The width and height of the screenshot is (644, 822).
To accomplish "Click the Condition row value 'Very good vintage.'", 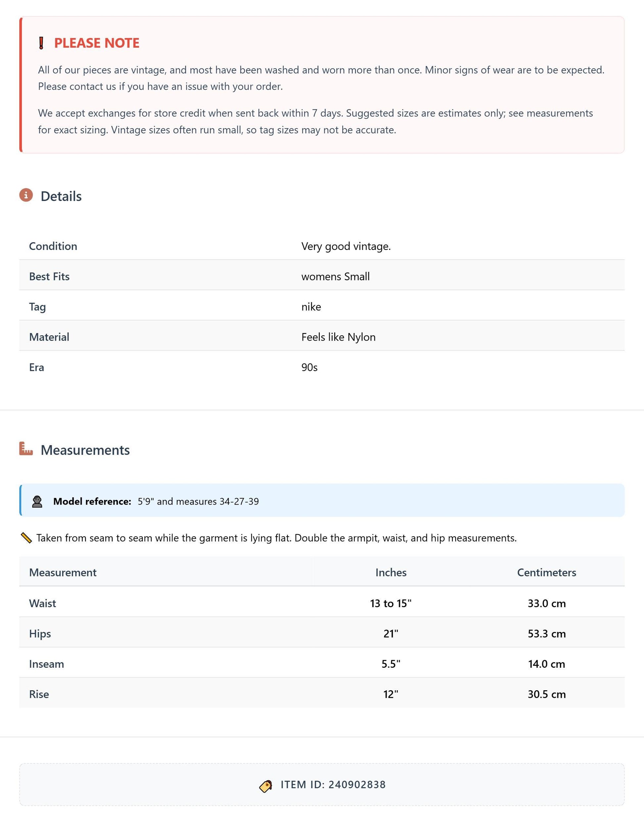I will click(346, 246).
